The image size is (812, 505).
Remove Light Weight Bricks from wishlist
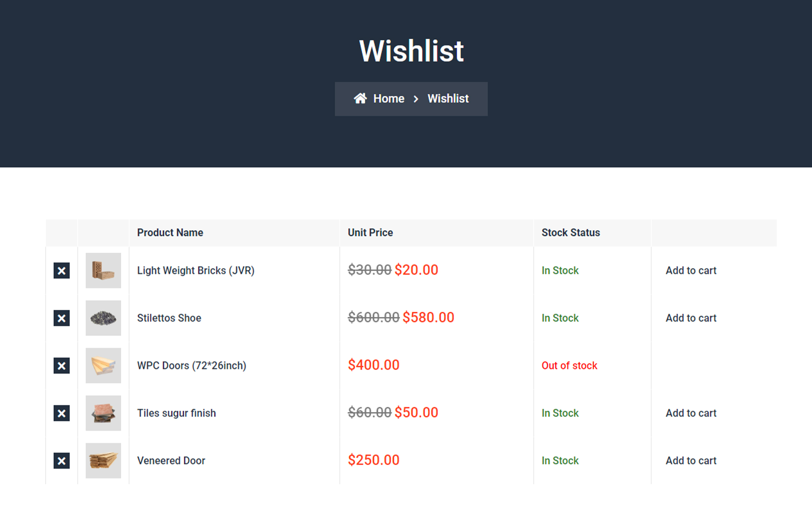[61, 271]
